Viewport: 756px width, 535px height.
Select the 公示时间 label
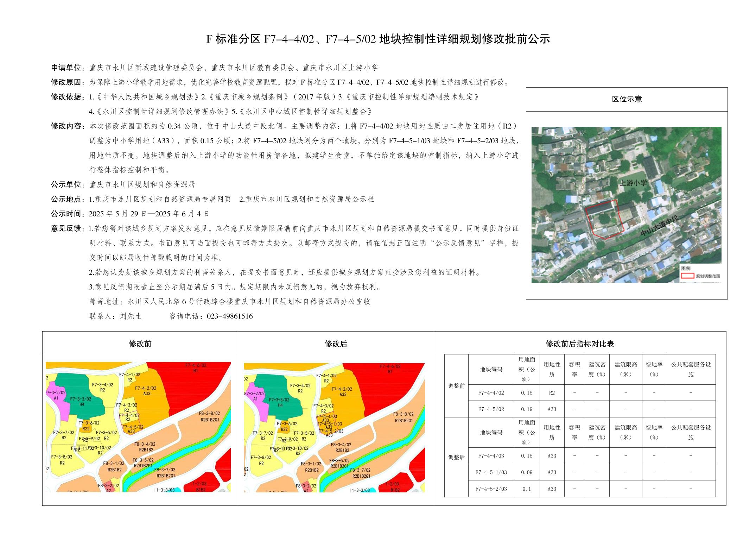tap(68, 214)
